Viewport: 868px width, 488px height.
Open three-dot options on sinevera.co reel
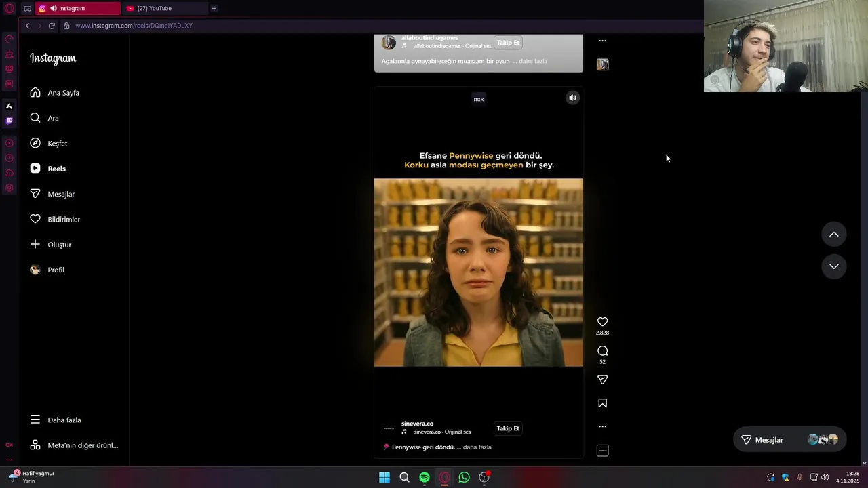(x=602, y=427)
